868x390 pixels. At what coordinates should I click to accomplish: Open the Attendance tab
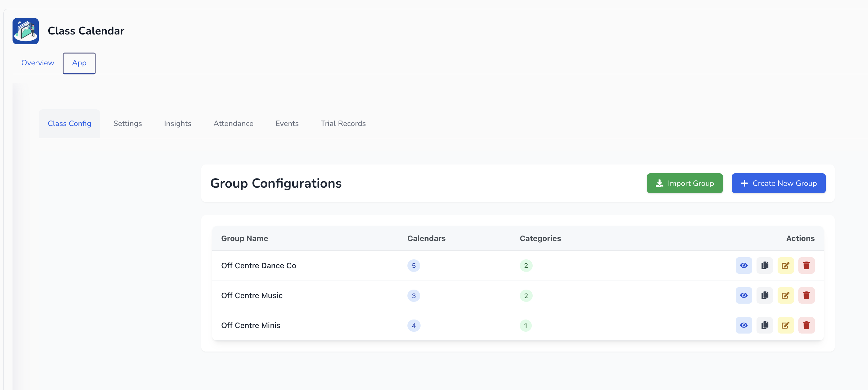233,124
